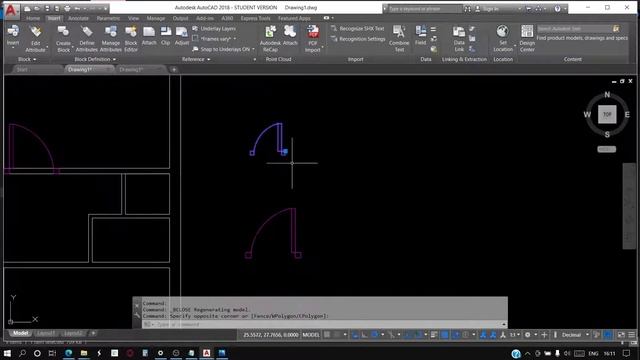Click the Set Location globe icon
Image resolution: width=640 pixels, height=360 pixels.
(502, 31)
